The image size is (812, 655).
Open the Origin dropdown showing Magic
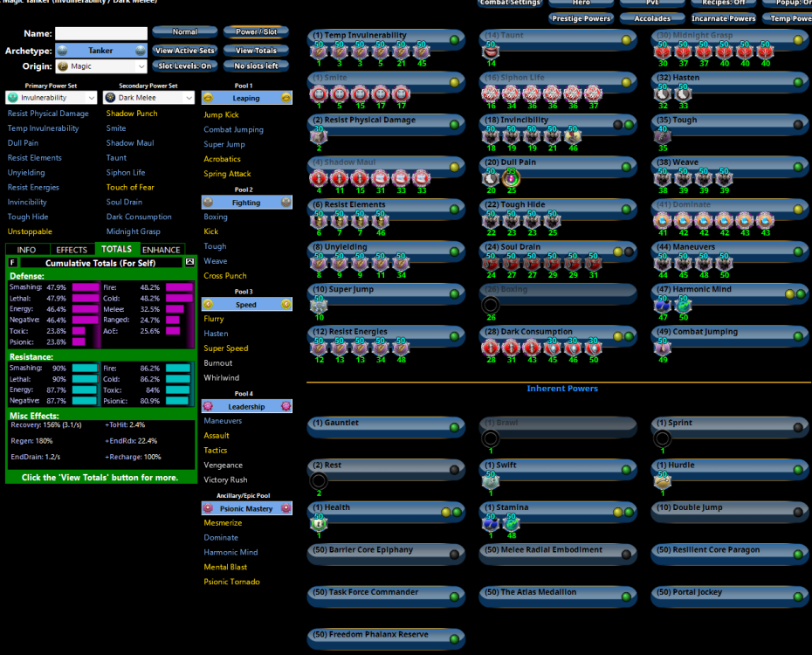click(x=100, y=66)
